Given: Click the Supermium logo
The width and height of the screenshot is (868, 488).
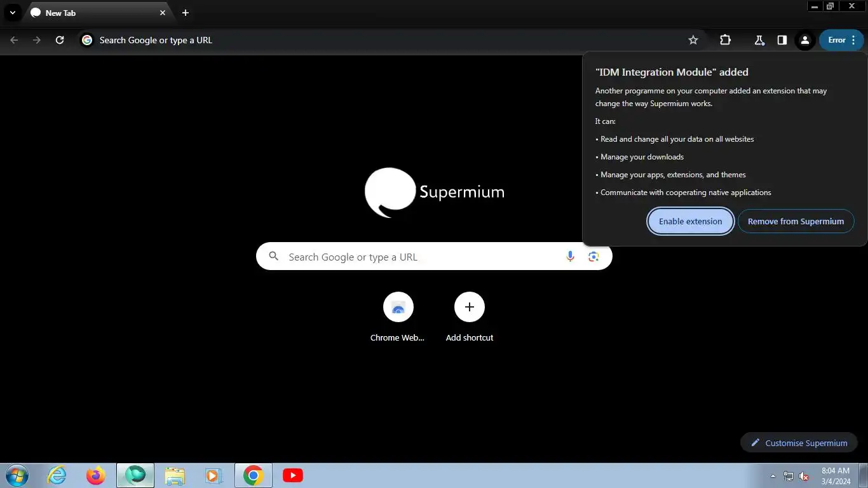Looking at the screenshot, I should 434,193.
